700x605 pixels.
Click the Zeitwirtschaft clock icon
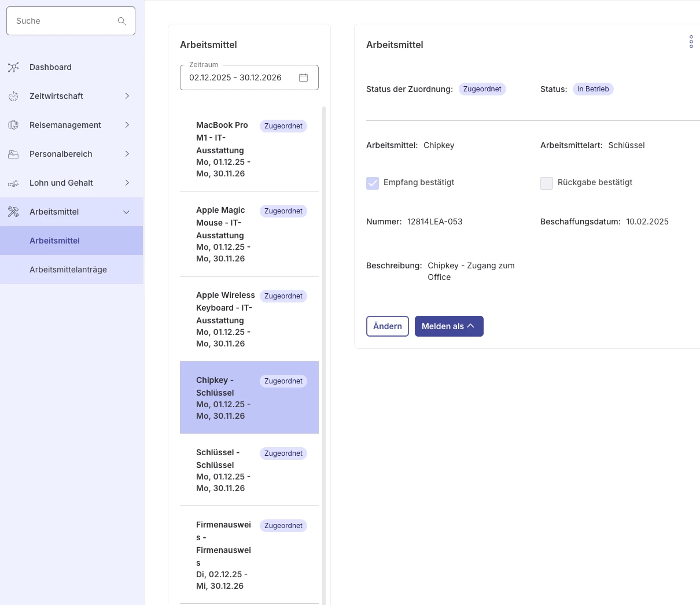[x=13, y=96]
